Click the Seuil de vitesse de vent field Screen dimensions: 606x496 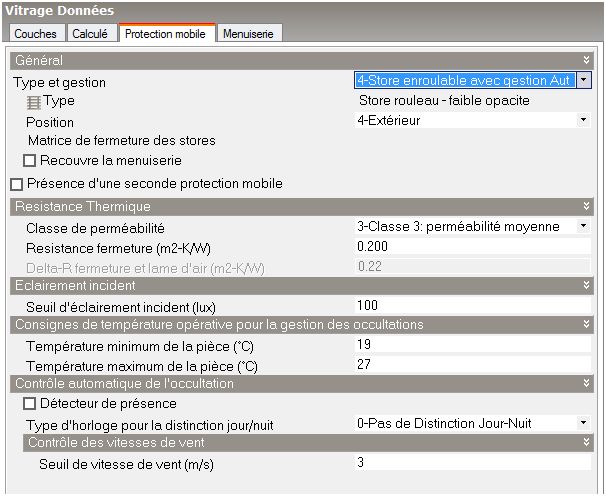coord(470,463)
